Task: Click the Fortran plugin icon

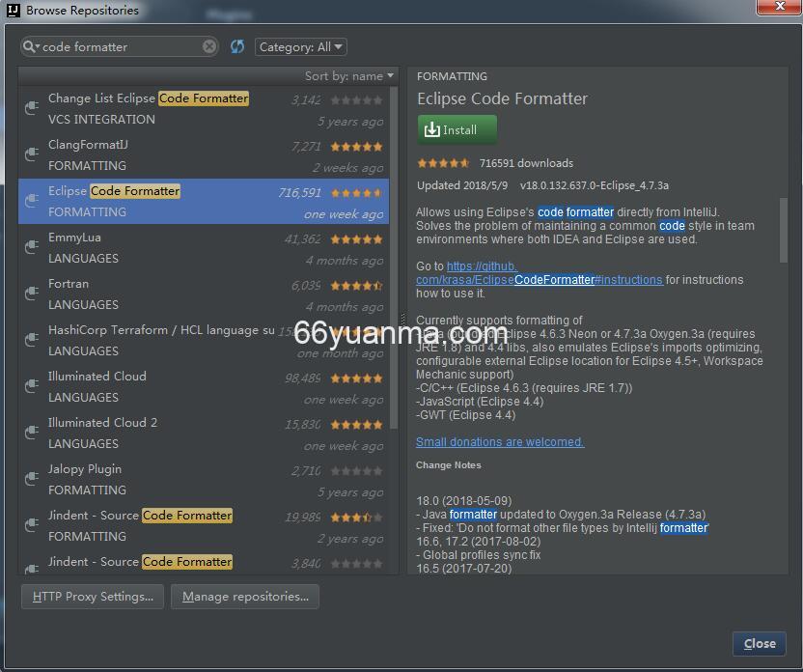Action: click(31, 294)
